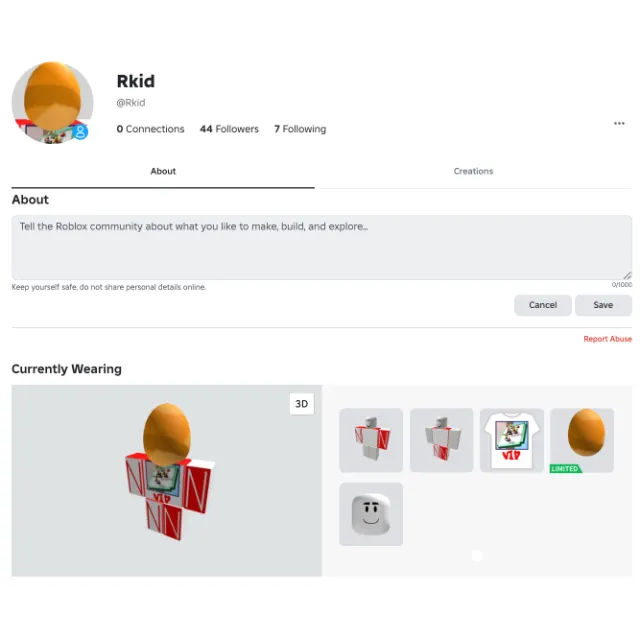Click the avatar preview in Currently Wearing
Image resolution: width=640 pixels, height=640 pixels.
tap(167, 480)
